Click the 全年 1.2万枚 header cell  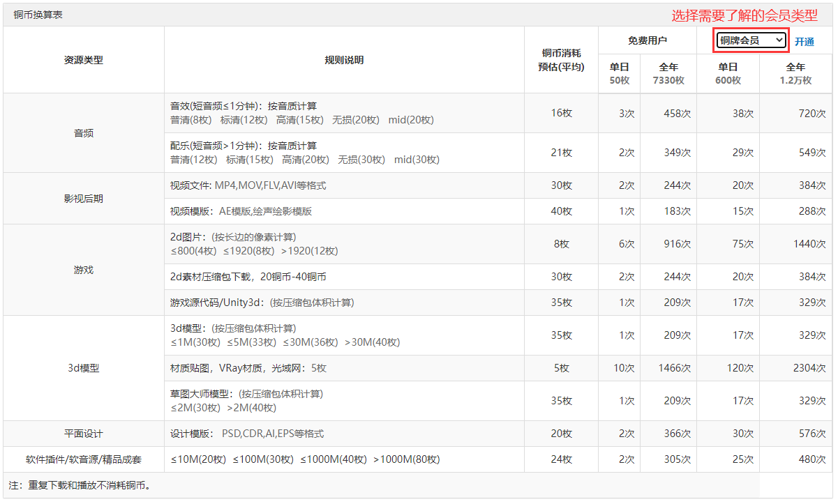(x=795, y=74)
